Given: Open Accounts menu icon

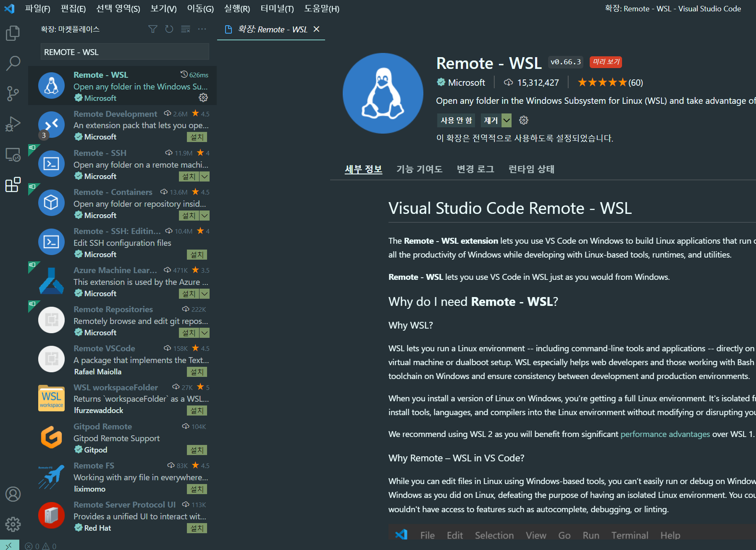Looking at the screenshot, I should pyautogui.click(x=13, y=494).
